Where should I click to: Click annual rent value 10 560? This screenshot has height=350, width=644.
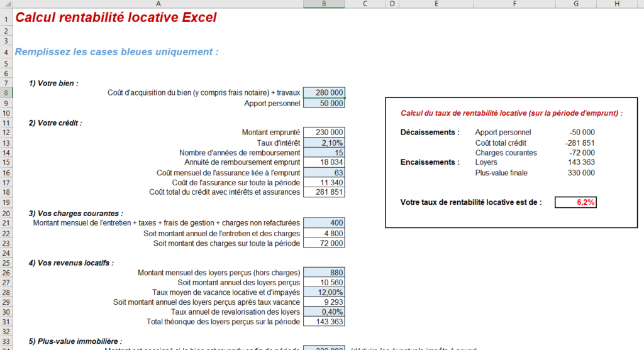point(324,282)
